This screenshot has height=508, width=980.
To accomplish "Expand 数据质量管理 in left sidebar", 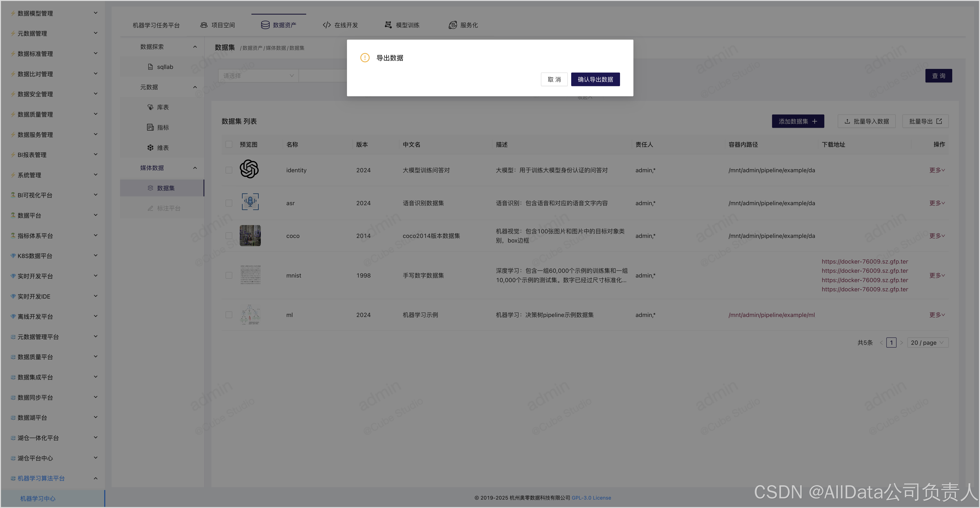I will (x=53, y=114).
